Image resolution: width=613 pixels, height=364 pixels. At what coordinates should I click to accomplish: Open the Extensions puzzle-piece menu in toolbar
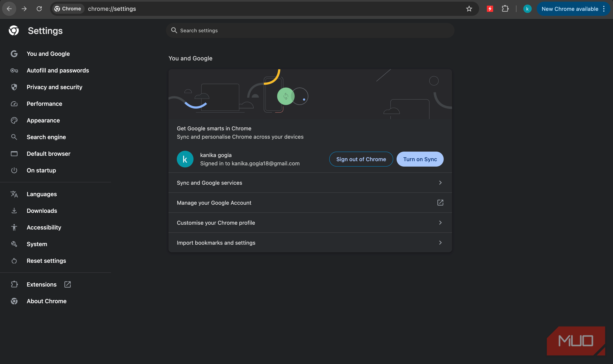(505, 9)
